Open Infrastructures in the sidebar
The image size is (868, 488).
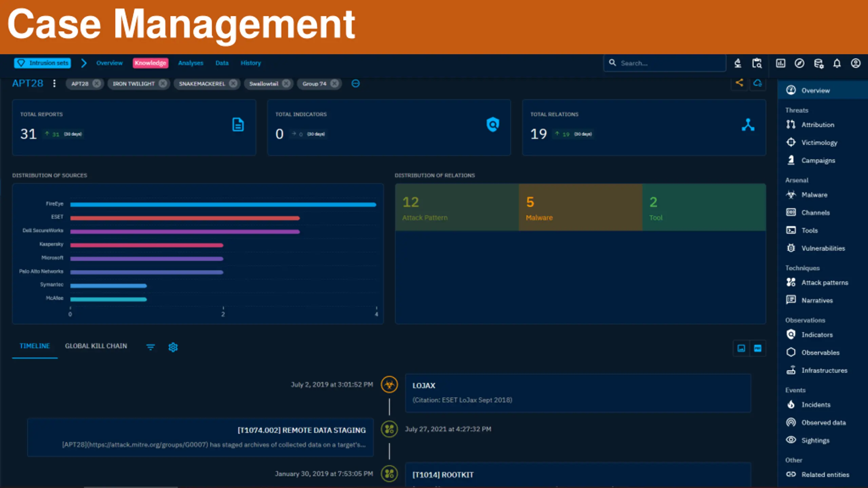click(823, 370)
